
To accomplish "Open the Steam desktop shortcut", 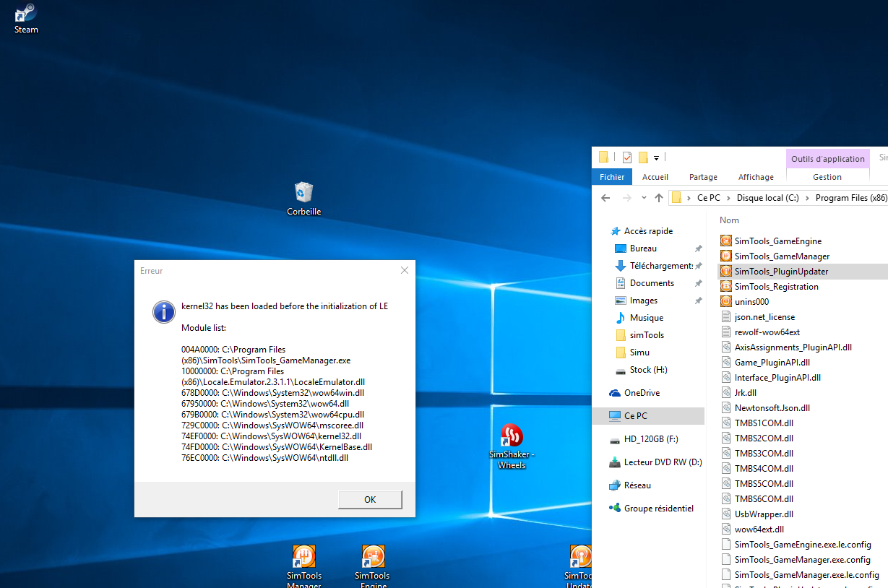I will pos(26,18).
